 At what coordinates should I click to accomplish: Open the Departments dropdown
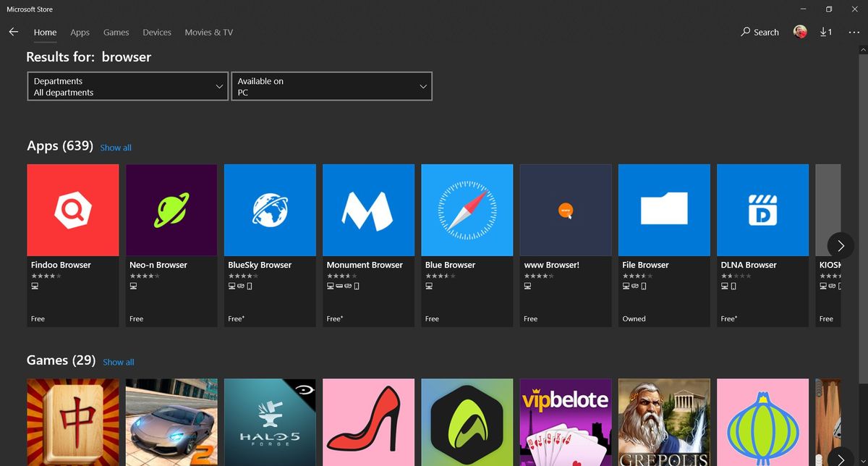tap(127, 85)
